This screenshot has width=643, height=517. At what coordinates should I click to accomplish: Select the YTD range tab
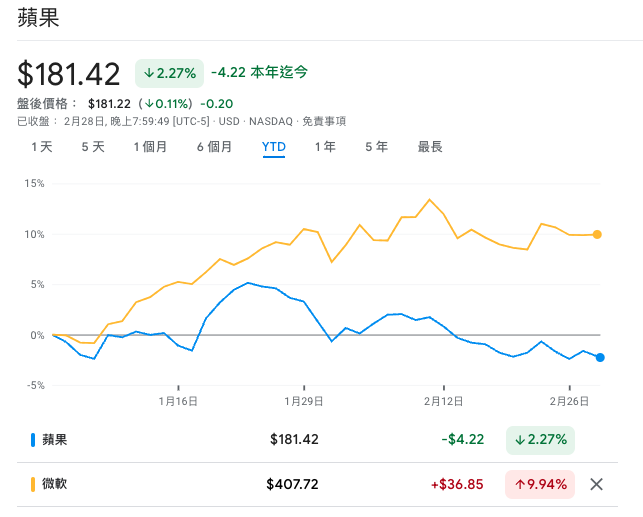(x=274, y=147)
